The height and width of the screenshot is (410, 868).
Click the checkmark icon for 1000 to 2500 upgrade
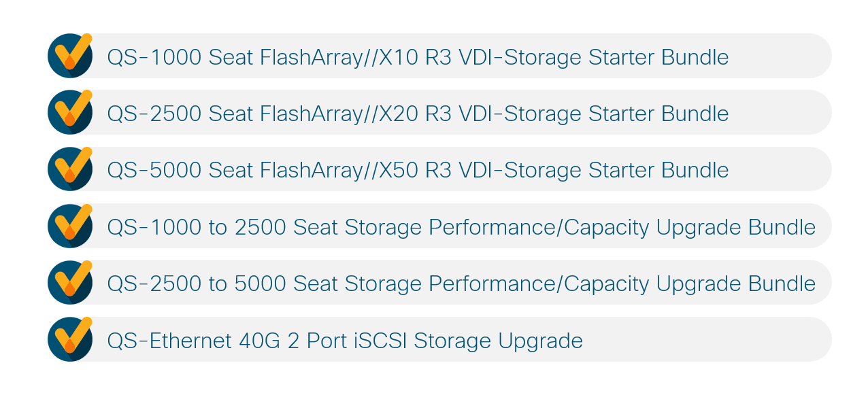[x=70, y=226]
